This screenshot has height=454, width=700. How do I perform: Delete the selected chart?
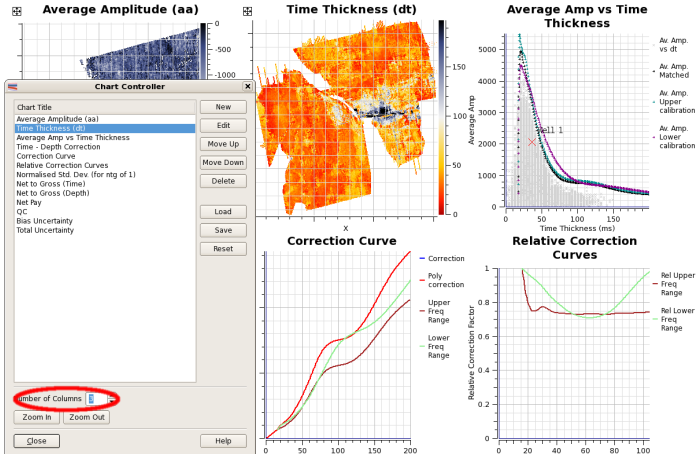[223, 181]
